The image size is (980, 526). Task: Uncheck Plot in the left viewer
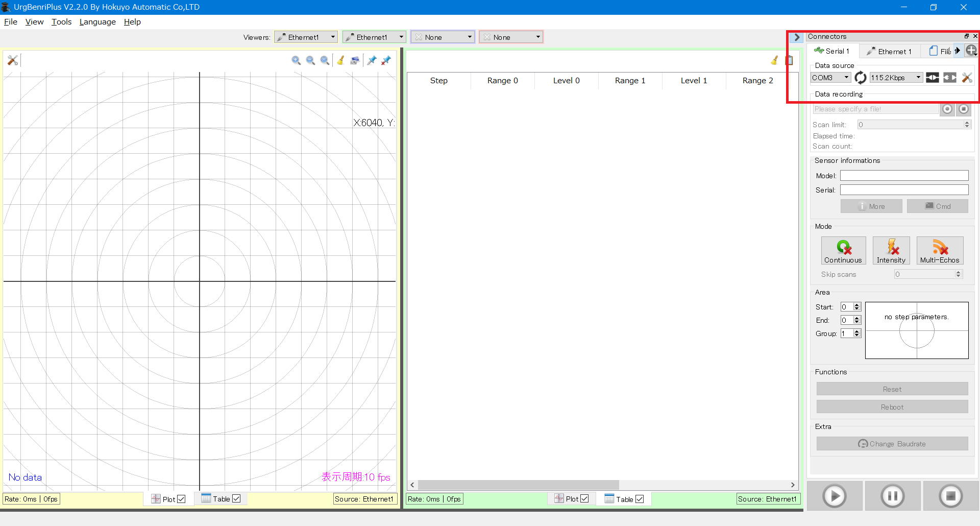click(x=181, y=499)
